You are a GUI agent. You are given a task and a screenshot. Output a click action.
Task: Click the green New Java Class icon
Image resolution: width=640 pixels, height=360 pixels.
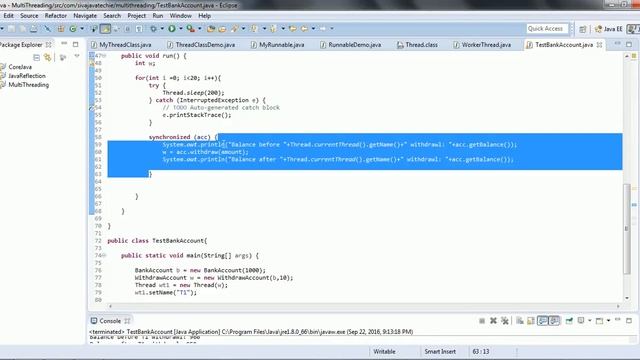pyautogui.click(x=73, y=29)
